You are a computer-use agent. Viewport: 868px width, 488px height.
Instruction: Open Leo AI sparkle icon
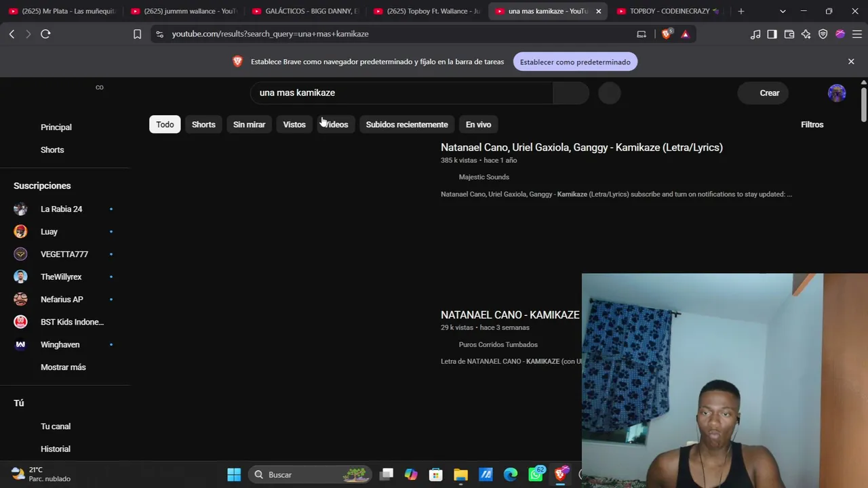806,34
